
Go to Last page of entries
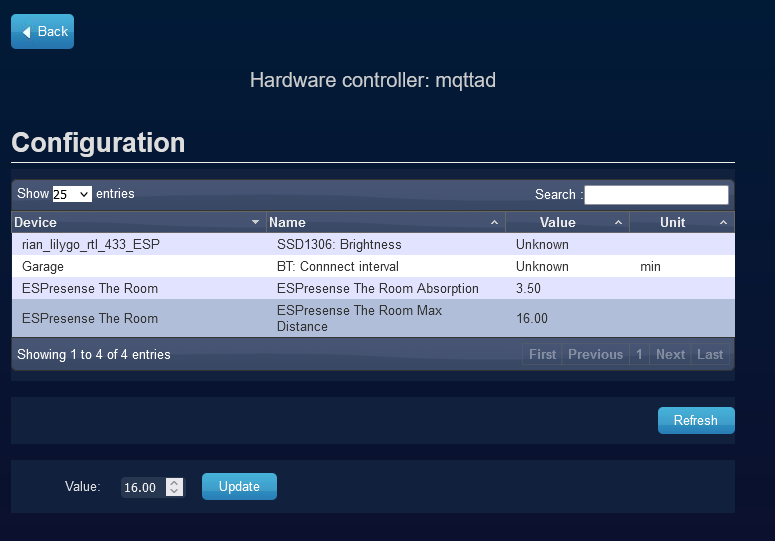(x=710, y=354)
